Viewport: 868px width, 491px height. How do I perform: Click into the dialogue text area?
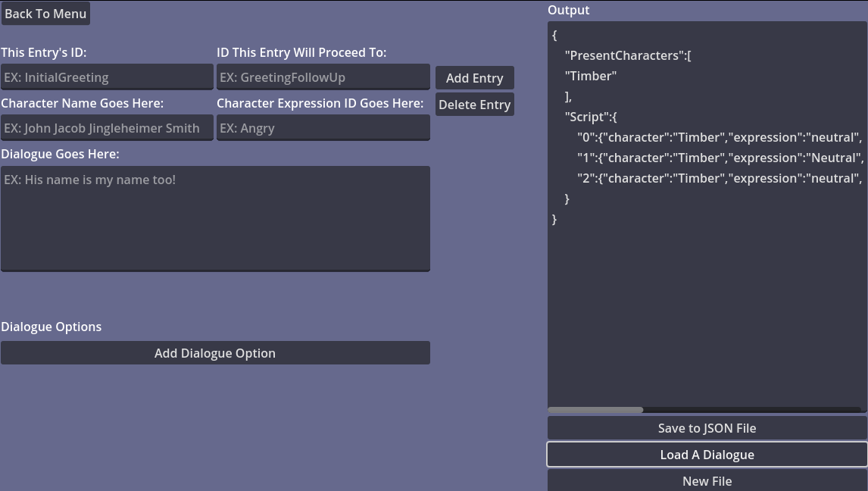coord(215,219)
